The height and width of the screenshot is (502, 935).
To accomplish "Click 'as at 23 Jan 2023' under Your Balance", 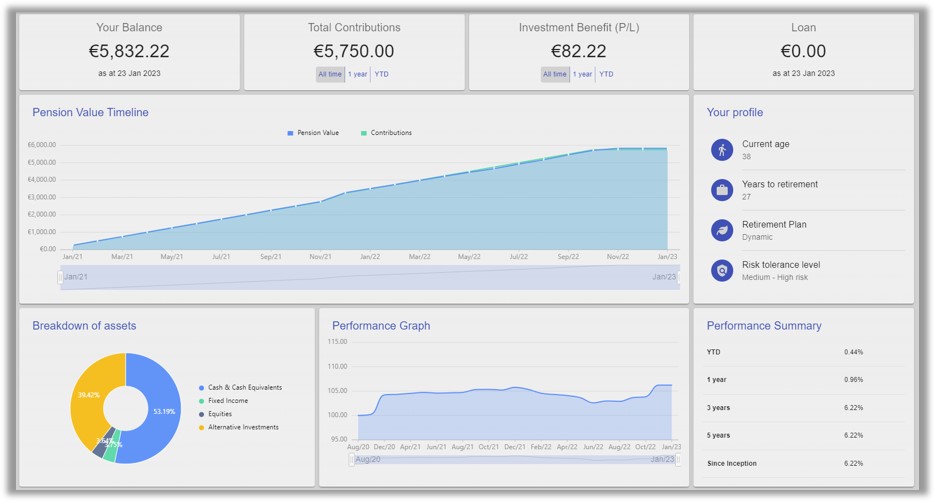I will (x=129, y=73).
